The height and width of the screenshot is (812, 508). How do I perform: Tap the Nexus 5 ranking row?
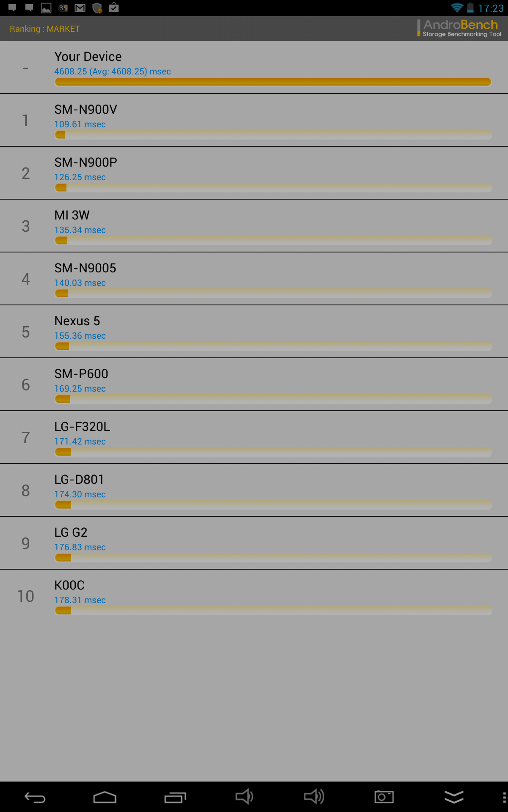pos(254,332)
